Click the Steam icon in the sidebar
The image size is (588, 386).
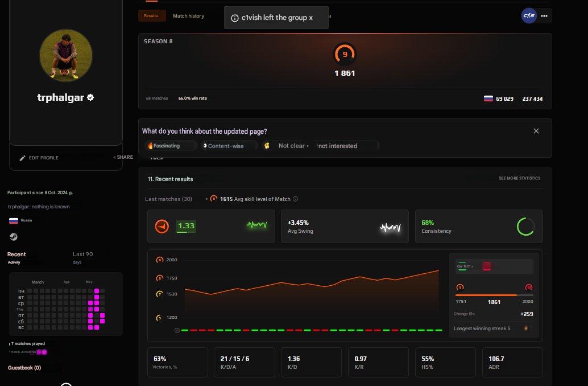click(14, 237)
